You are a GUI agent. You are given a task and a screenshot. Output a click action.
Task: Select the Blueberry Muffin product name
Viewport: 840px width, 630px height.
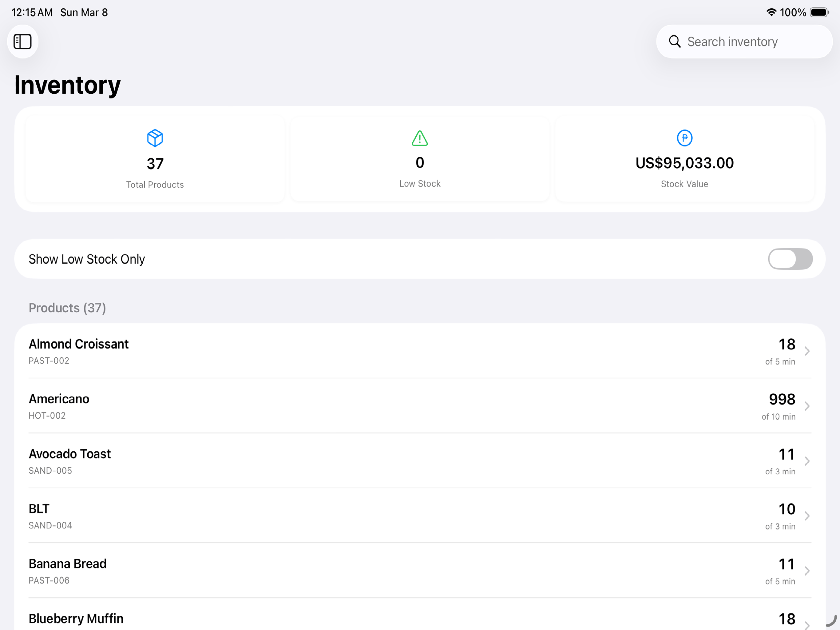pos(76,619)
